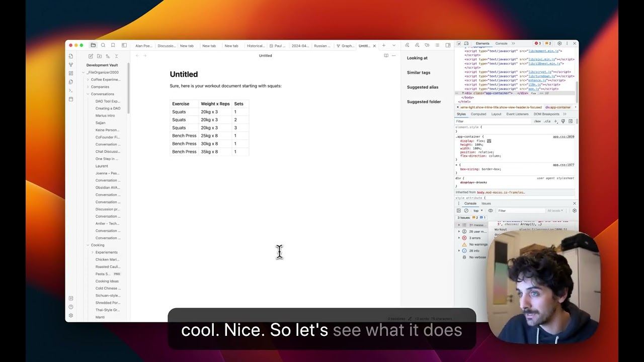Viewport: 644px width, 362px height.
Task: Switch to the Alan Poe tab
Action: tap(143, 46)
